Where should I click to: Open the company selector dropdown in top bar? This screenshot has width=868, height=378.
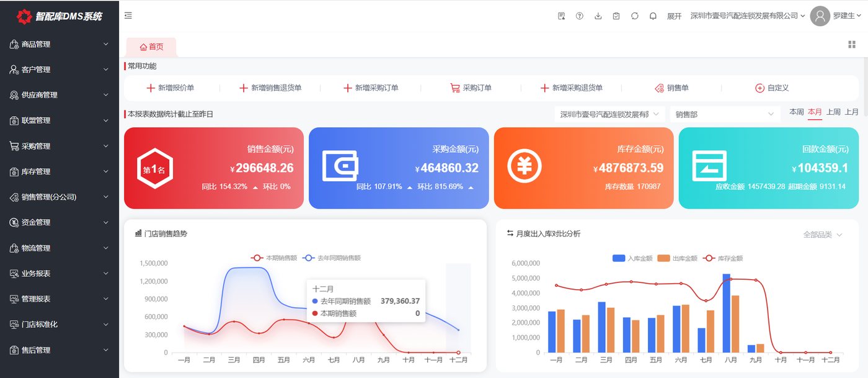click(748, 16)
